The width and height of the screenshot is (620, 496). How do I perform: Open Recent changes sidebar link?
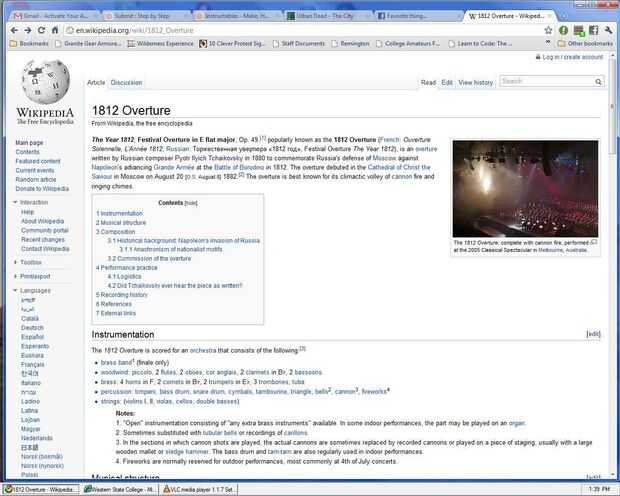pyautogui.click(x=43, y=239)
